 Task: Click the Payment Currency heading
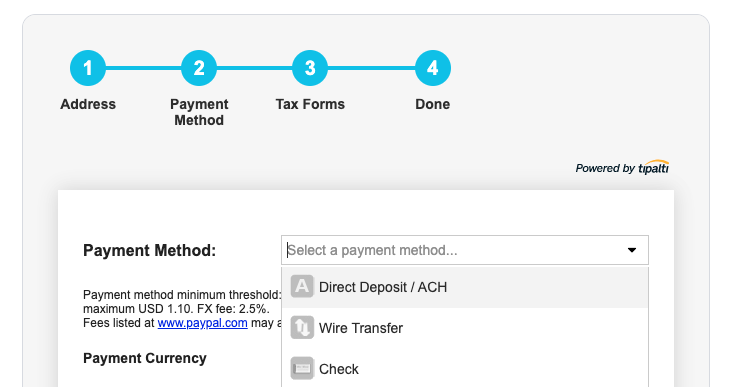(145, 358)
